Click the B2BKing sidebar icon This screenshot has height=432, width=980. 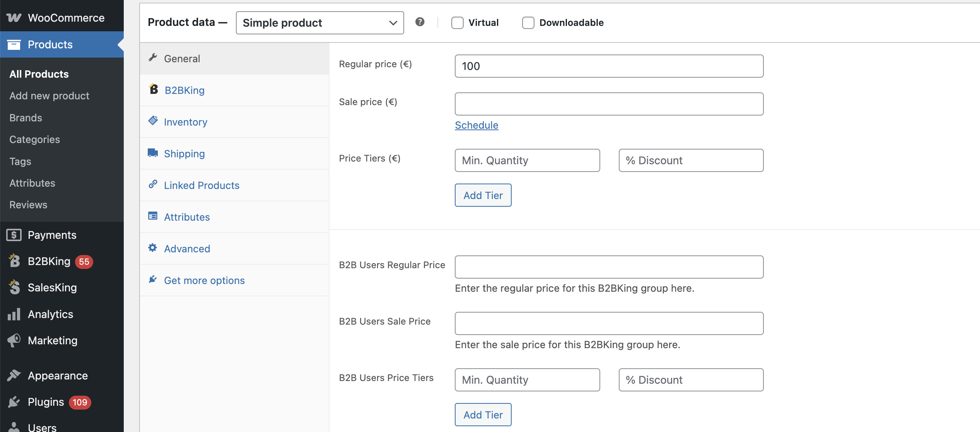coord(14,261)
